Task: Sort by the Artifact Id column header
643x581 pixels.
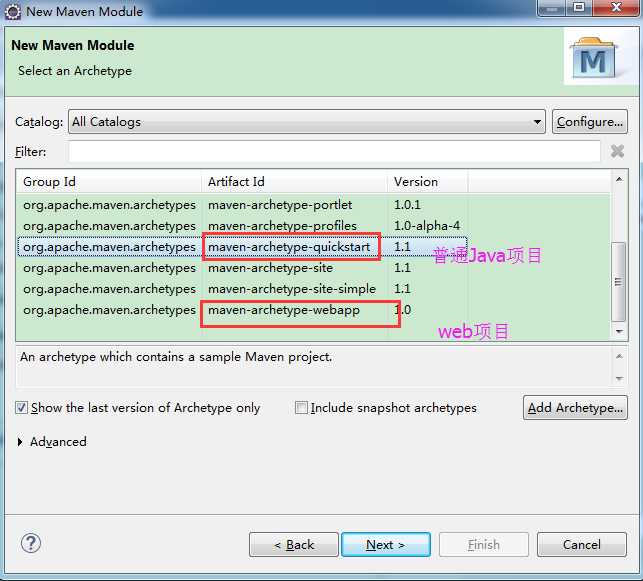Action: [x=294, y=182]
